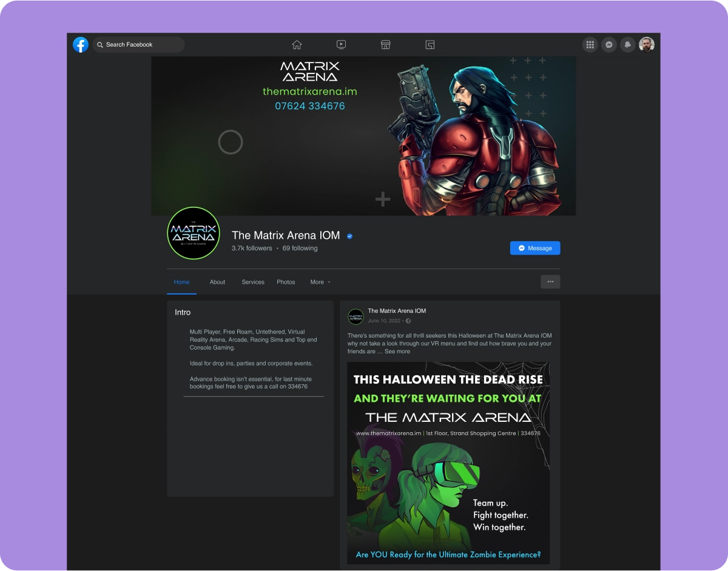Open the Marketplace icon

pyautogui.click(x=385, y=45)
